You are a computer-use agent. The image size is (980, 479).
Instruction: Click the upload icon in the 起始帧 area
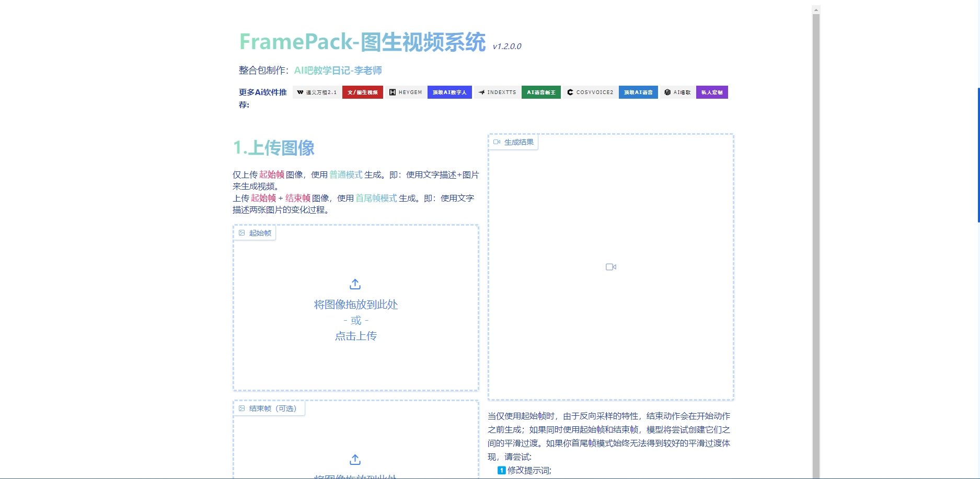[x=355, y=284]
